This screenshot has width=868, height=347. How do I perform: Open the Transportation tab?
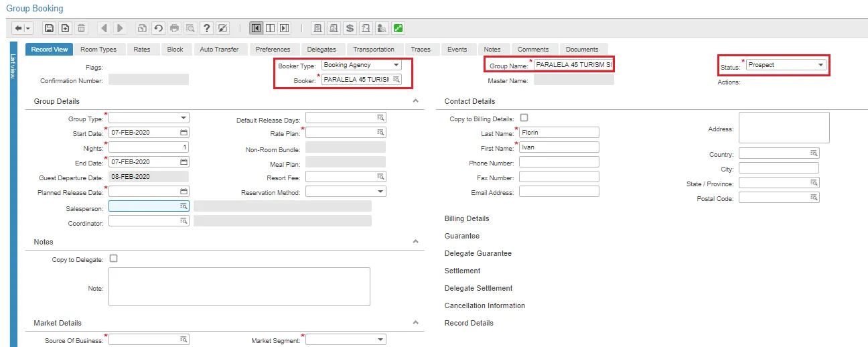(x=374, y=50)
